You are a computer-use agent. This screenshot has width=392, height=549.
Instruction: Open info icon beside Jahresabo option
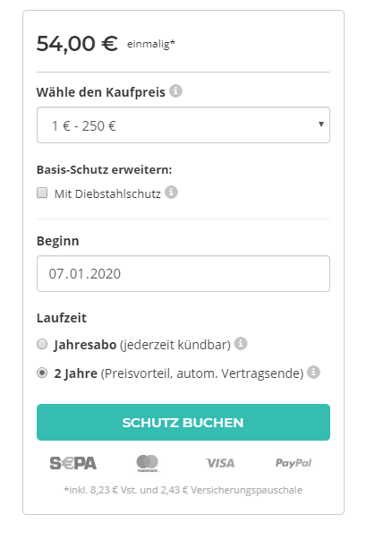click(241, 344)
